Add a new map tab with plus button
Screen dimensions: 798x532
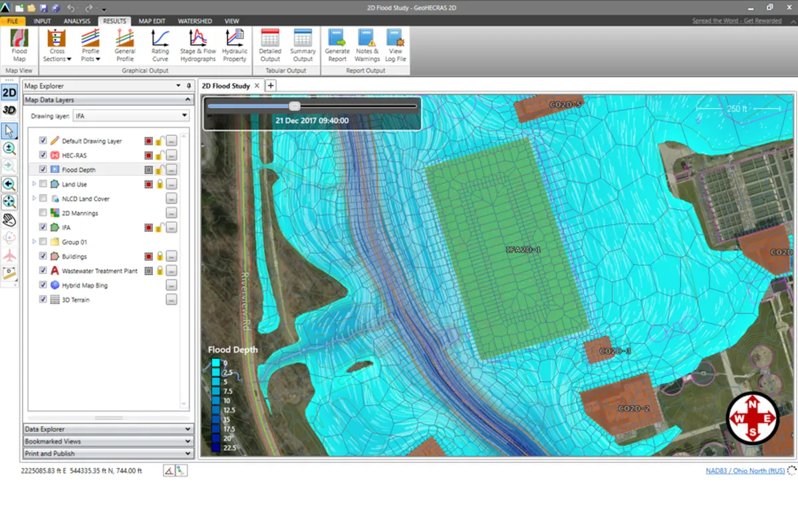coord(271,86)
